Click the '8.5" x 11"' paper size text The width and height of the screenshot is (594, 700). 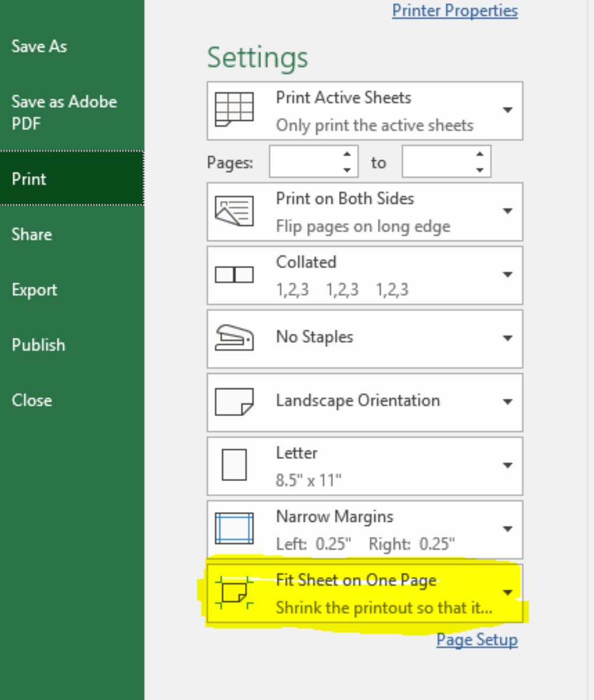pos(308,481)
